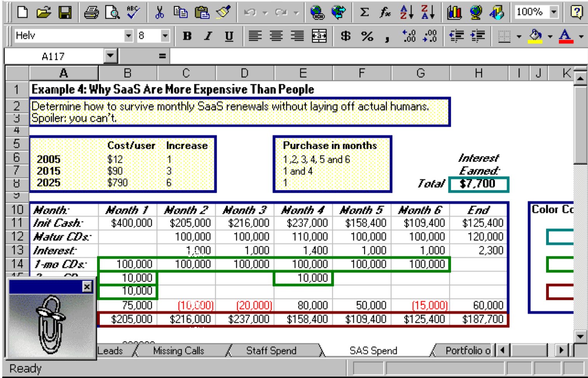Create a new workbook with the New icon
This screenshot has width=588, height=378.
click(23, 12)
